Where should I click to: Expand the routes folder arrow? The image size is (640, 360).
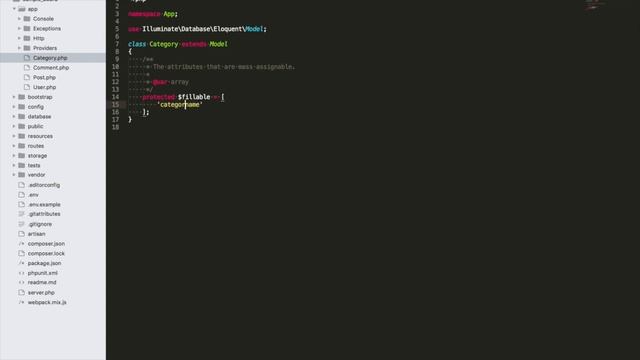pyautogui.click(x=14, y=146)
